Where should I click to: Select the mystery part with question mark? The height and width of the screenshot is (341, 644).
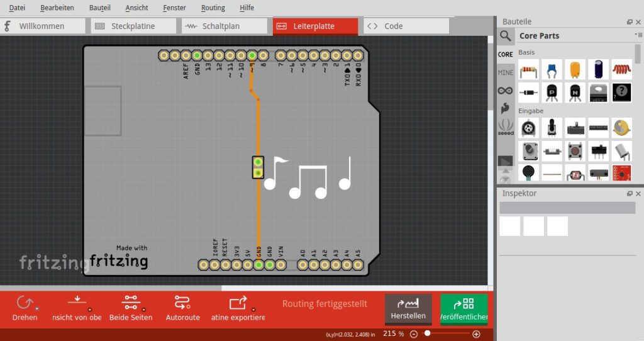621,92
